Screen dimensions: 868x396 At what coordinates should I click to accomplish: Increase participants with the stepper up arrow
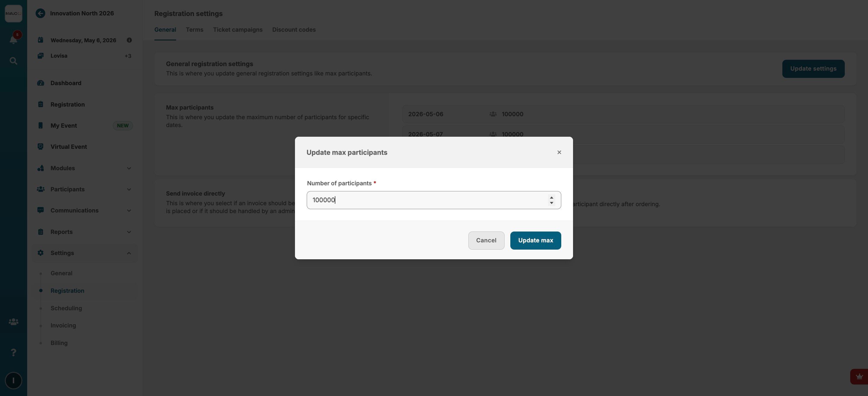click(x=551, y=198)
